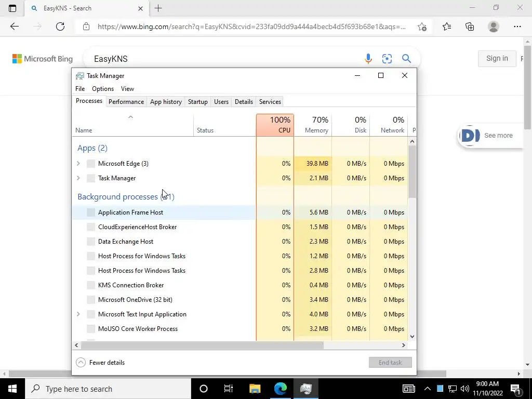532x399 pixels.
Task: Click the See more button on Bing
Action: [x=490, y=136]
